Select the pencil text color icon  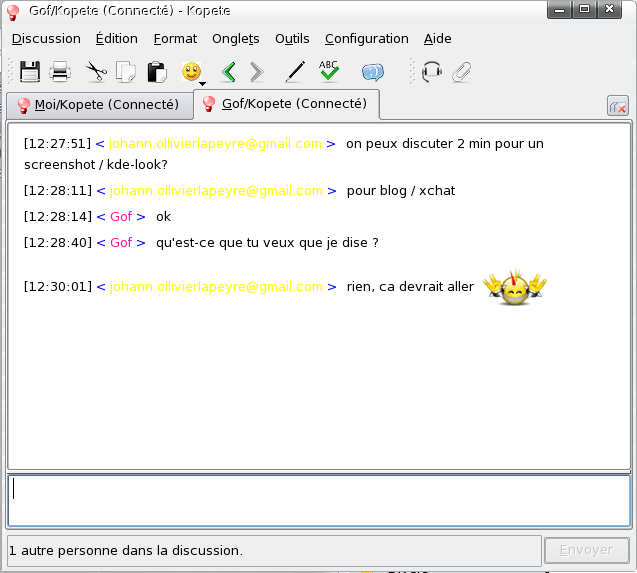pos(295,72)
